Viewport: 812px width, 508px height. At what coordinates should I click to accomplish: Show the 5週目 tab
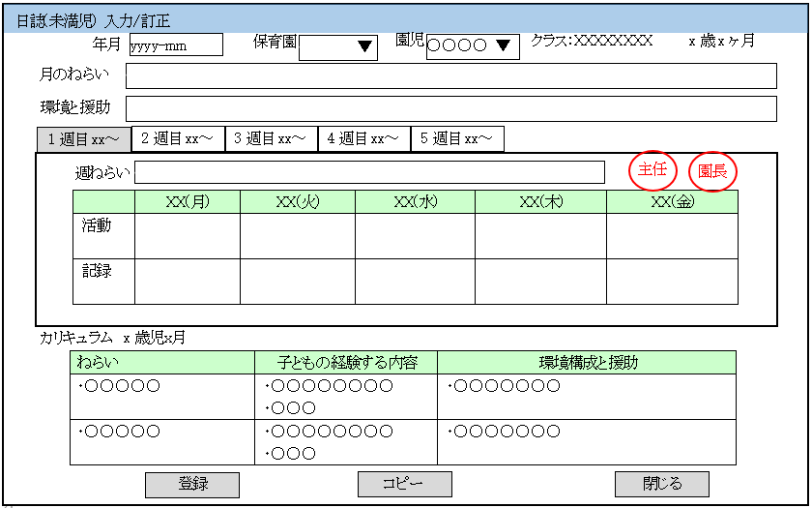pyautogui.click(x=456, y=138)
